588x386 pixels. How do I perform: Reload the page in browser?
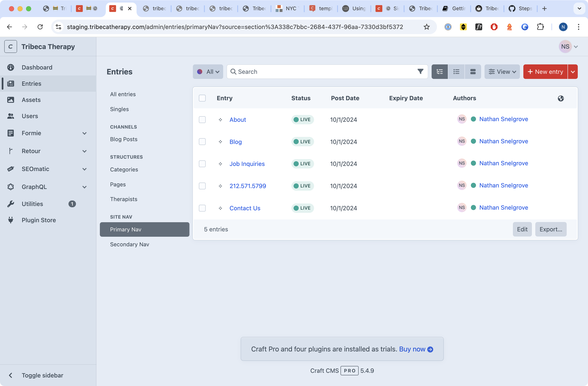[40, 27]
